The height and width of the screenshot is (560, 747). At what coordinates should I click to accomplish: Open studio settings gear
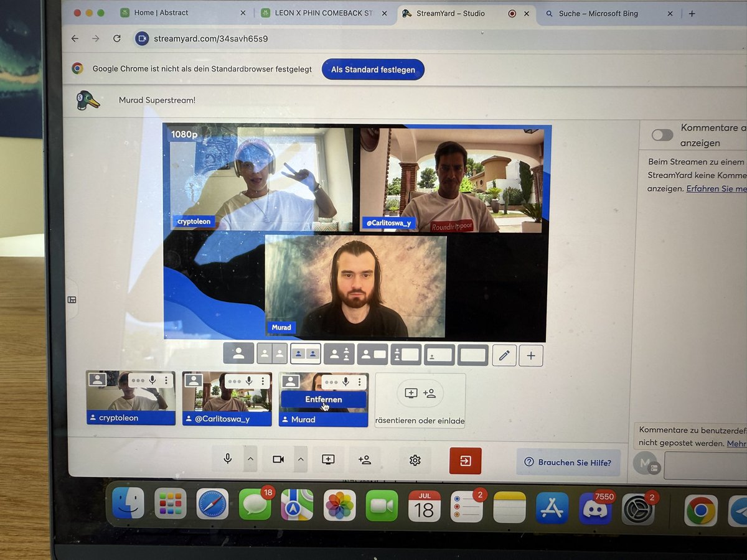(415, 460)
